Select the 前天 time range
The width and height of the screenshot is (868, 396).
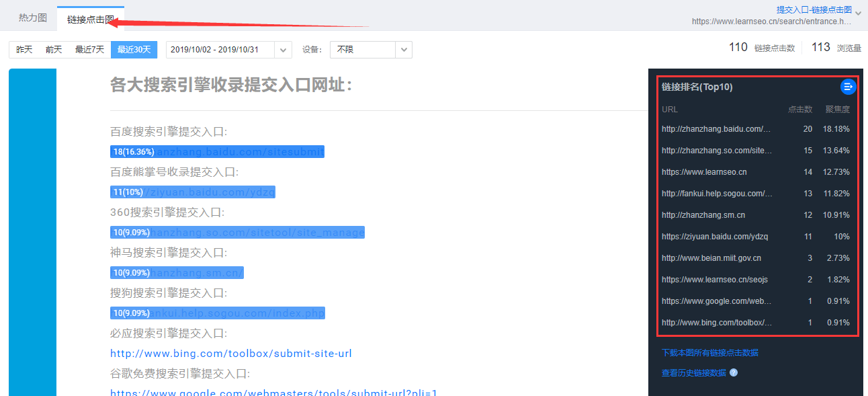click(x=54, y=50)
